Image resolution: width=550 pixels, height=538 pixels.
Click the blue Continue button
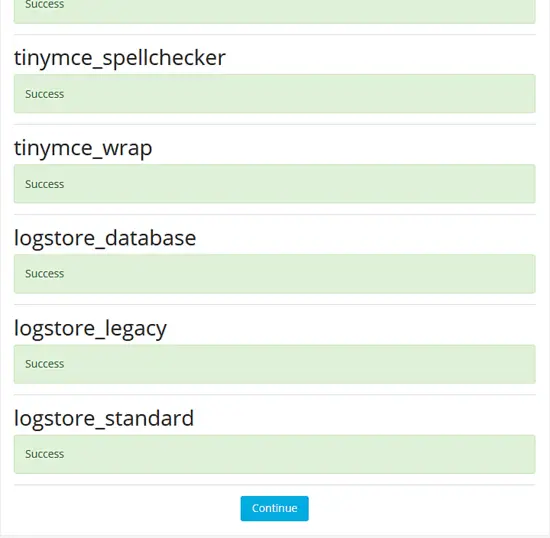coord(274,508)
